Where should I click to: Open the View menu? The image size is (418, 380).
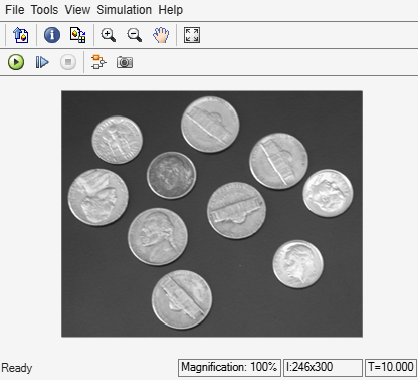(x=77, y=10)
